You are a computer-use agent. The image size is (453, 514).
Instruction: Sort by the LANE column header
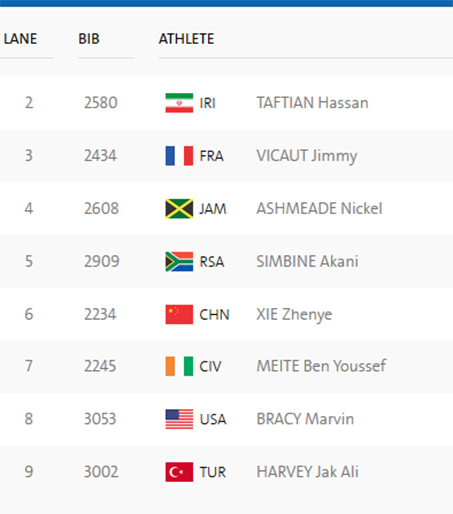point(20,39)
